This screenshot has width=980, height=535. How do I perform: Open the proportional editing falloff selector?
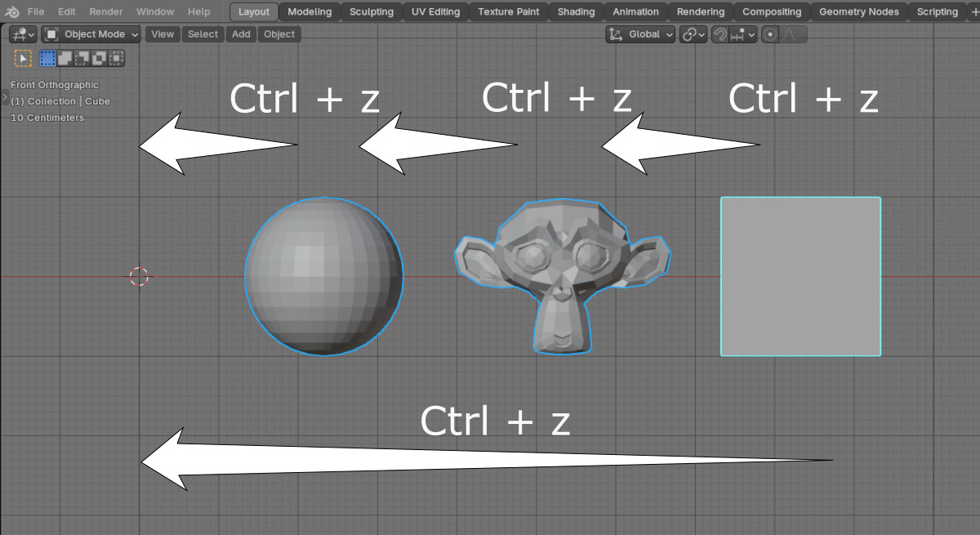coord(793,34)
